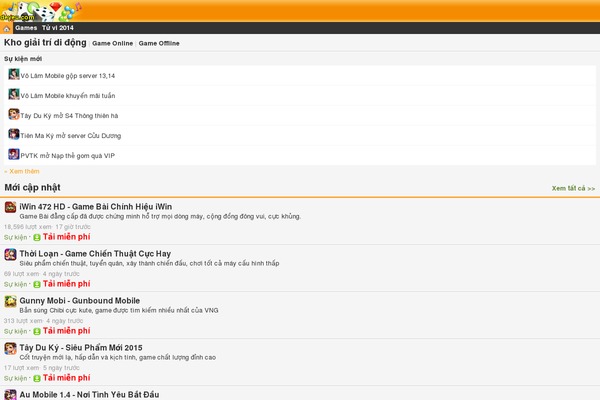Screen dimensions: 600x400
Task: Click Tải miễn phí for Gunny Mobi
Action: point(67,331)
